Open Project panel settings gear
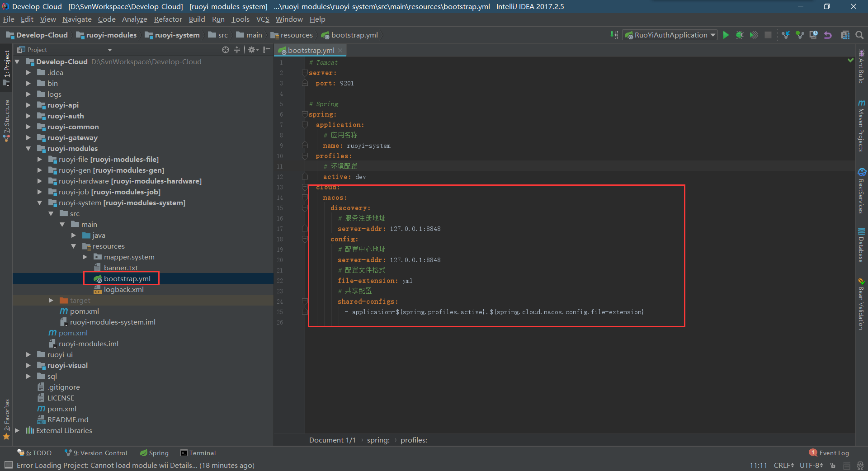The image size is (868, 471). pos(253,50)
